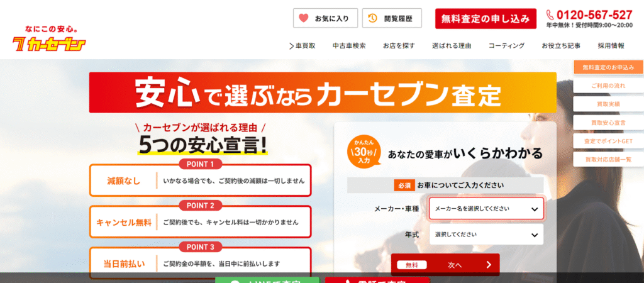Click お車についてご入力ください label
The width and height of the screenshot is (644, 283).
click(x=461, y=186)
